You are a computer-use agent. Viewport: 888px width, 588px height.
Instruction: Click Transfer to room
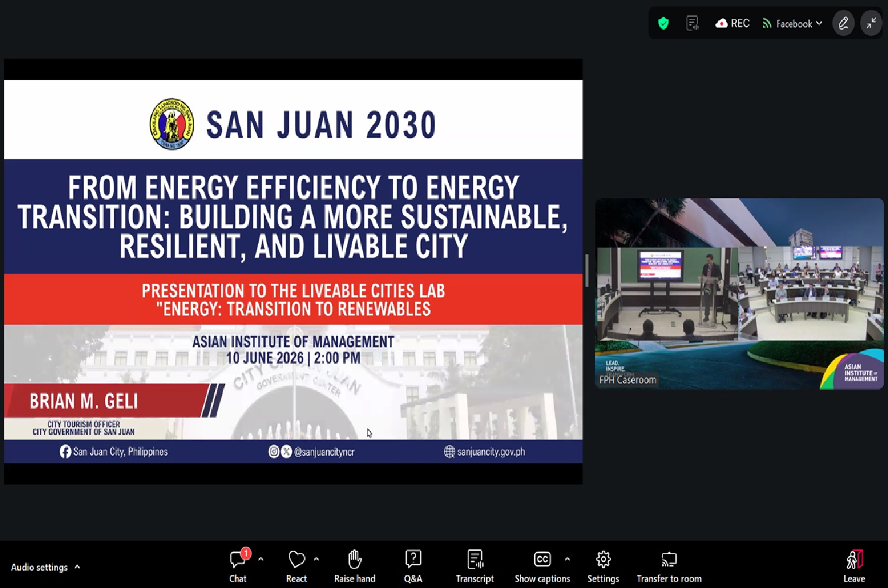click(x=669, y=566)
